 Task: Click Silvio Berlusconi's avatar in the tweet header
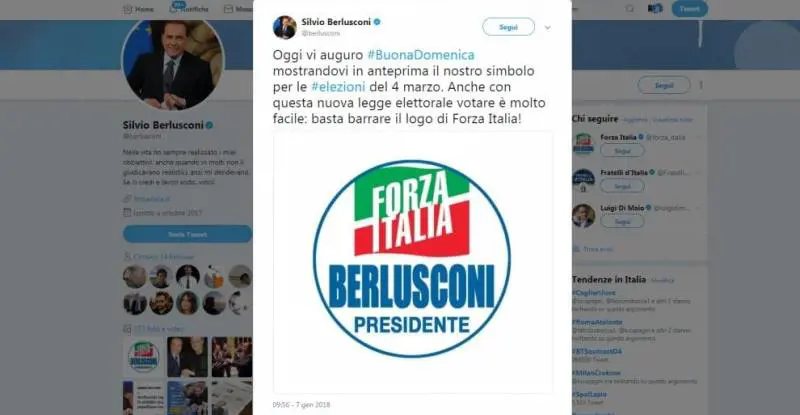pyautogui.click(x=285, y=27)
